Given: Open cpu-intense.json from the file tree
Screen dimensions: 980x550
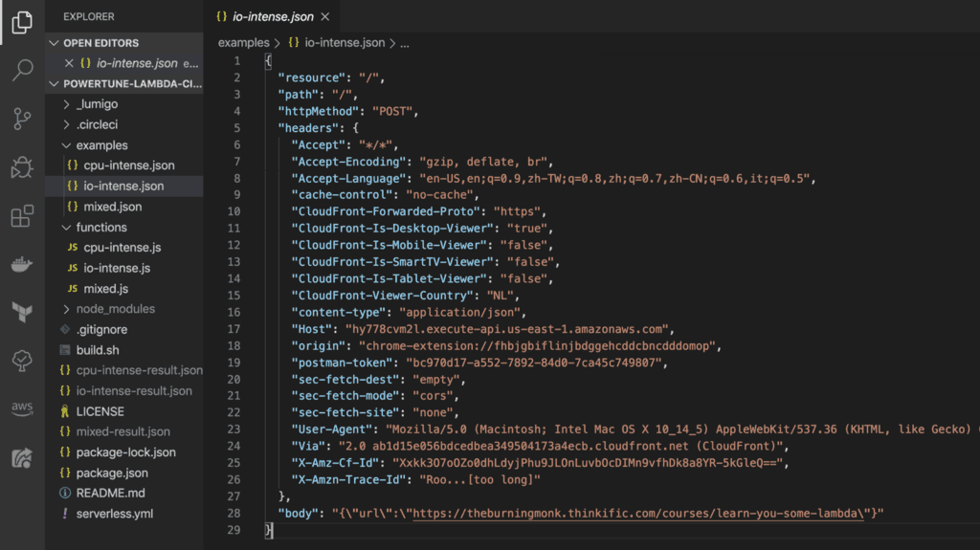Looking at the screenshot, I should click(129, 165).
